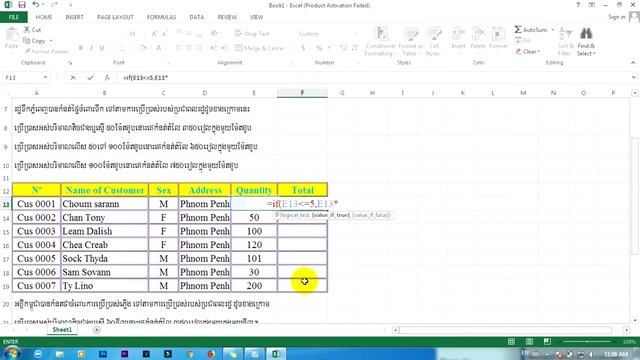Image resolution: width=640 pixels, height=360 pixels.
Task: Open the AutoSum dropdown arrow
Action: click(x=553, y=30)
